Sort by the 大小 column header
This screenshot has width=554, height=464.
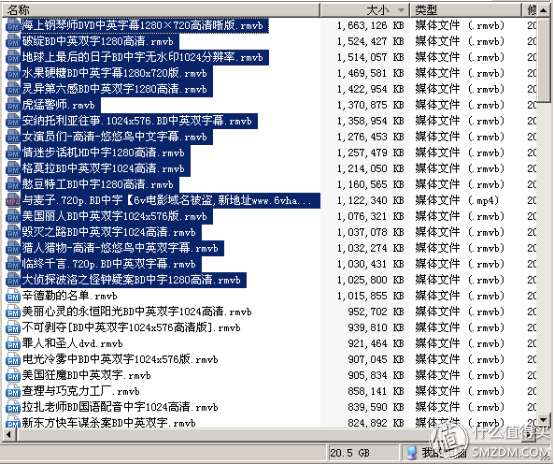[365, 10]
